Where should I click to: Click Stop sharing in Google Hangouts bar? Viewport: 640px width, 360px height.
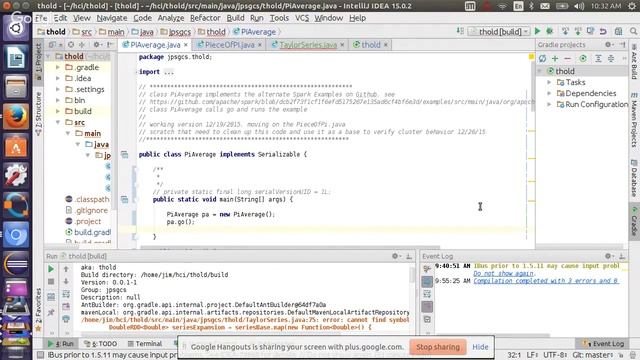pos(438,347)
